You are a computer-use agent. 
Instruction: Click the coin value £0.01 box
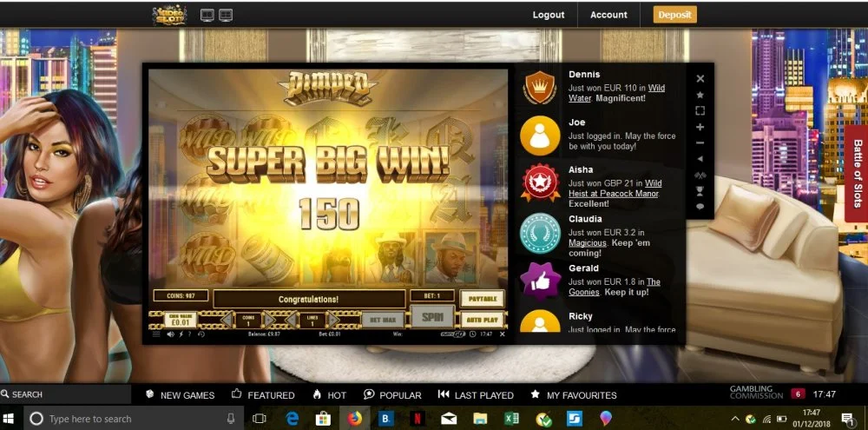tap(181, 320)
